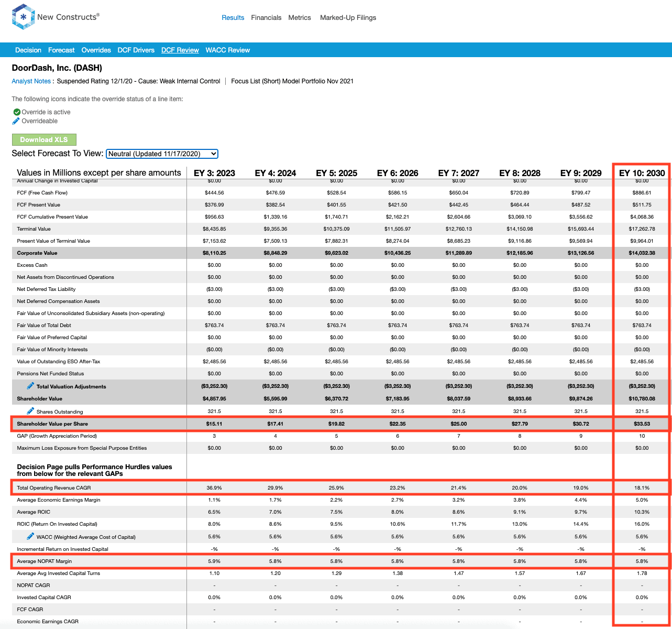Viewport: 672px width, 629px height.
Task: Click the Total Operating Revenue CAGR label
Action: click(54, 488)
